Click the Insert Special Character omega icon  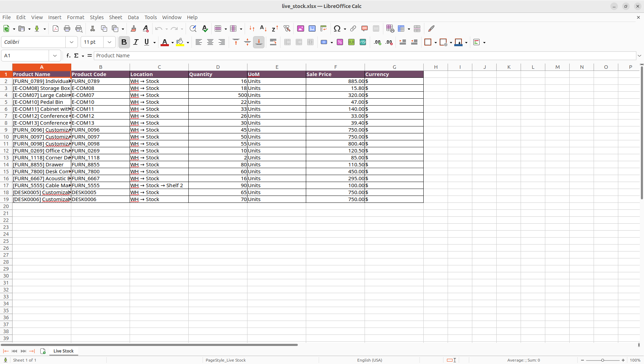(x=337, y=28)
